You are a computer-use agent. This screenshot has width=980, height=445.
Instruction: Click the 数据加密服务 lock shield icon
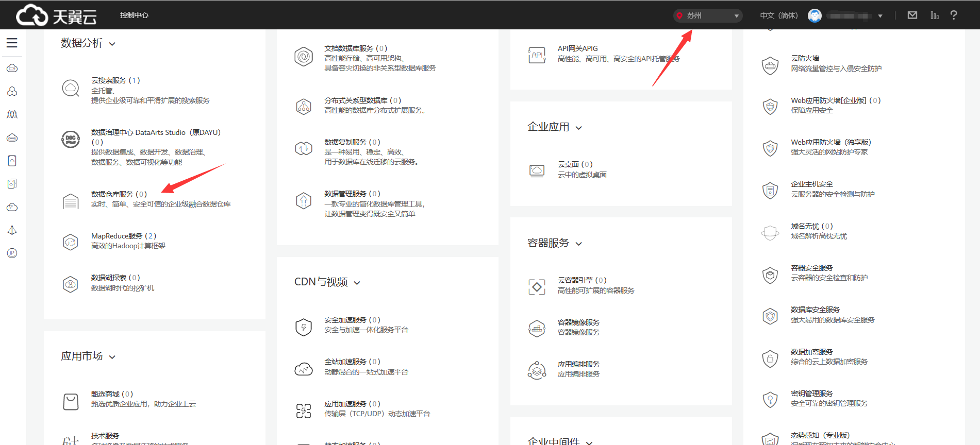click(x=770, y=358)
